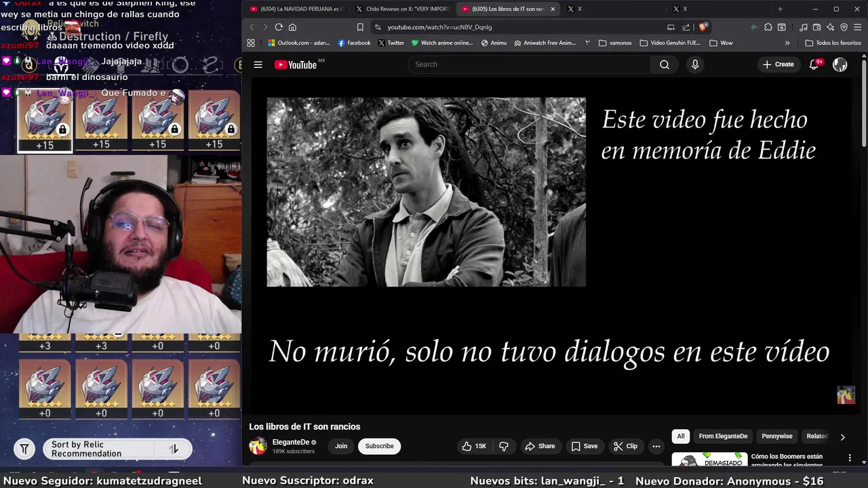Click the address bar URL
This screenshot has width=868, height=488.
coord(439,27)
